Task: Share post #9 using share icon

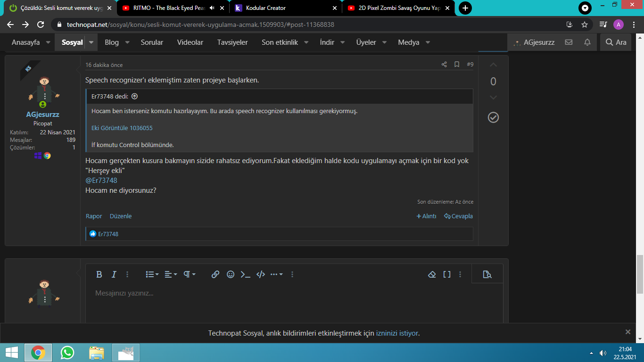Action: pos(444,65)
